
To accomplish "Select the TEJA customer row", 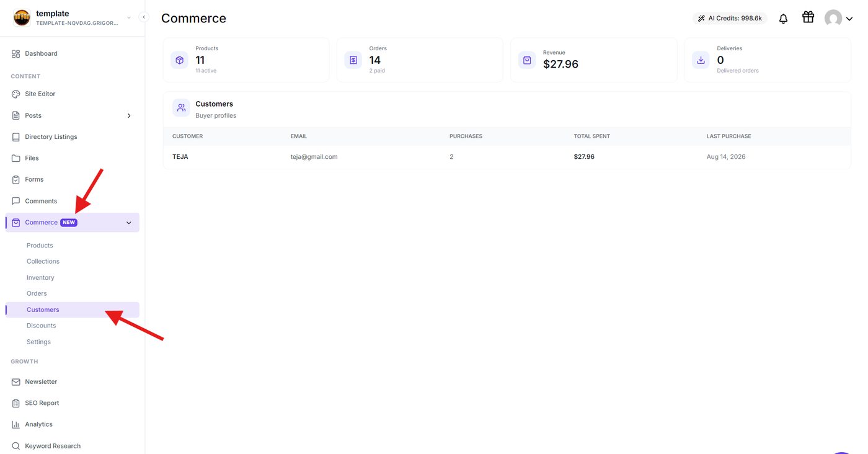I will coord(507,157).
